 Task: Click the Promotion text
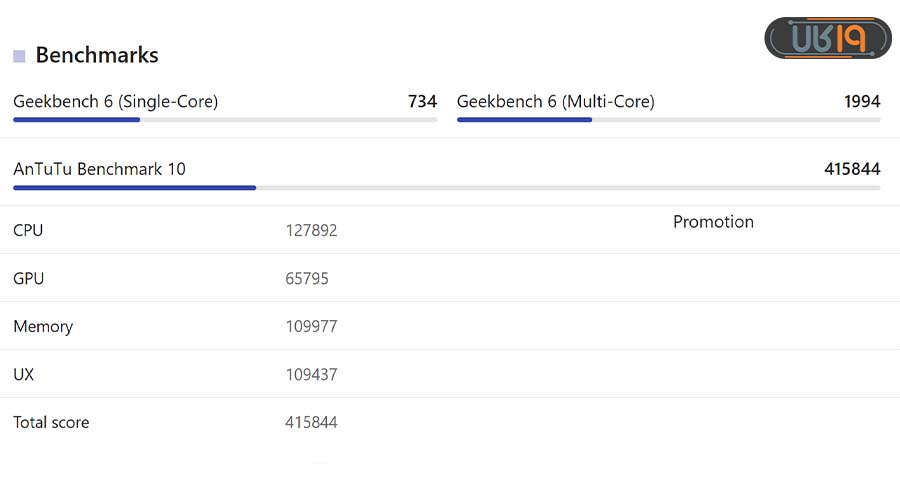click(x=713, y=222)
